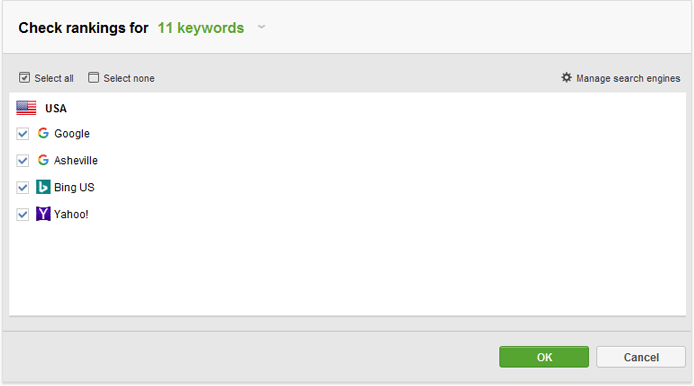
Task: Toggle the Bing US checkbox
Action: pyautogui.click(x=23, y=188)
